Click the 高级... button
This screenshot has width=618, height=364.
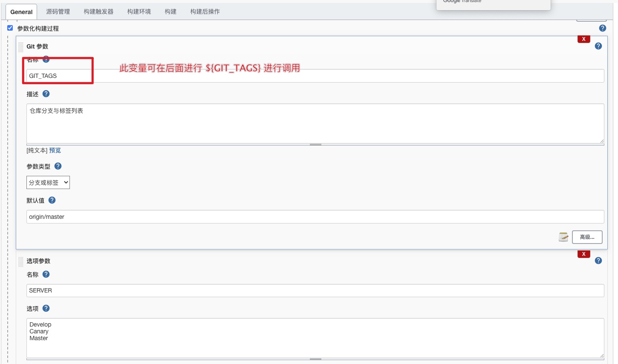[x=587, y=237]
